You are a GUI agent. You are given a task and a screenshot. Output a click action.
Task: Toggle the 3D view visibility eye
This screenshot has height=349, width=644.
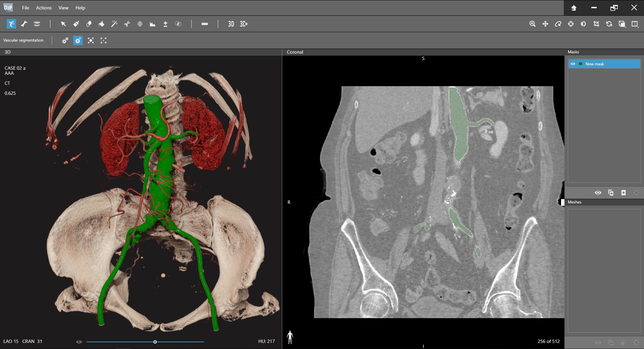(79, 342)
